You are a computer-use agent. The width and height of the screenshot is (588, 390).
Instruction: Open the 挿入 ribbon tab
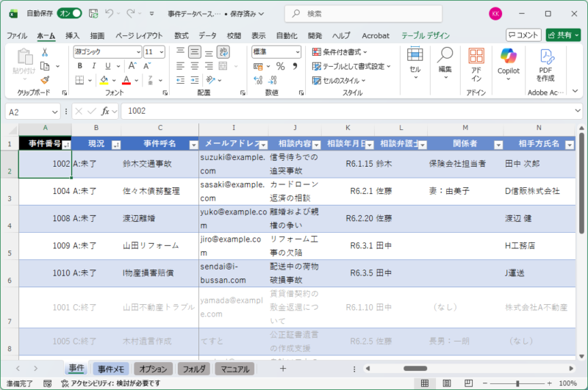click(72, 35)
